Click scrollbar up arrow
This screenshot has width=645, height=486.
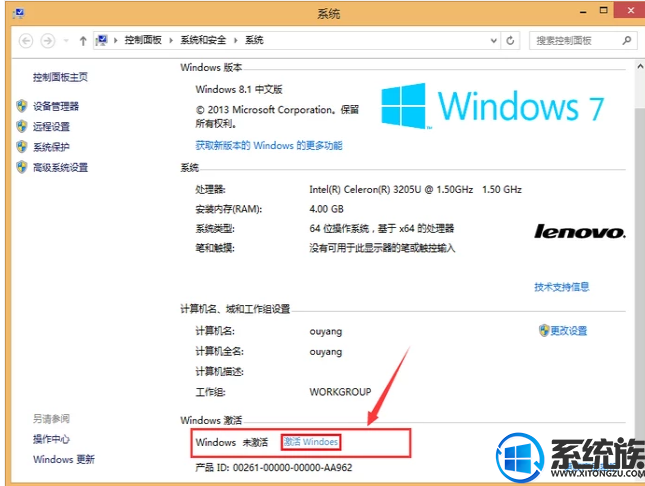pos(640,66)
